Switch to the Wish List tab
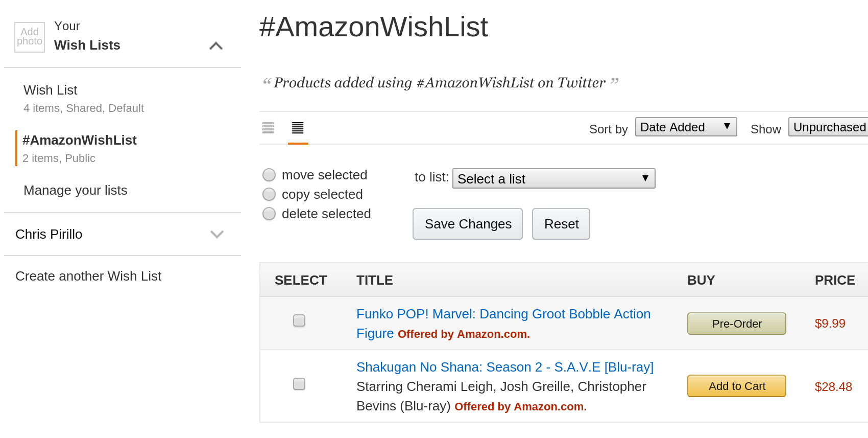This screenshot has width=868, height=438. pyautogui.click(x=50, y=90)
